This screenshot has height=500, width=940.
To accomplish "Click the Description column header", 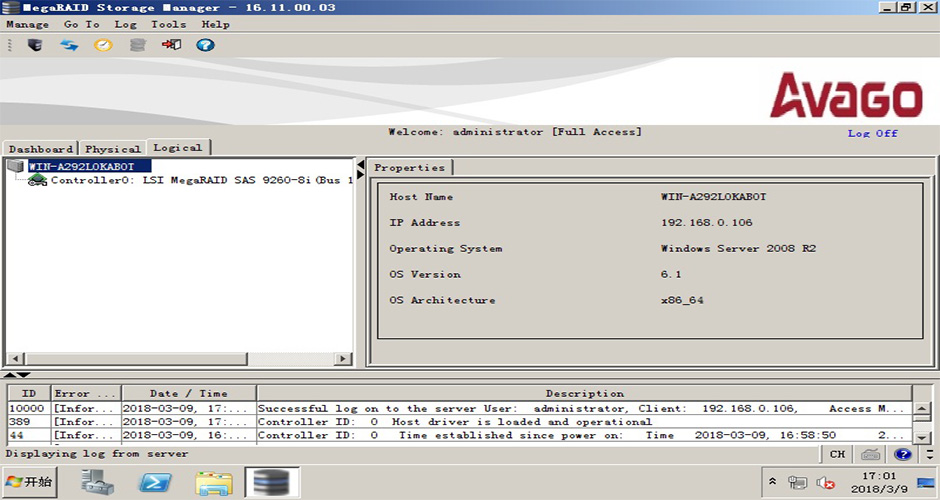I will 585,393.
